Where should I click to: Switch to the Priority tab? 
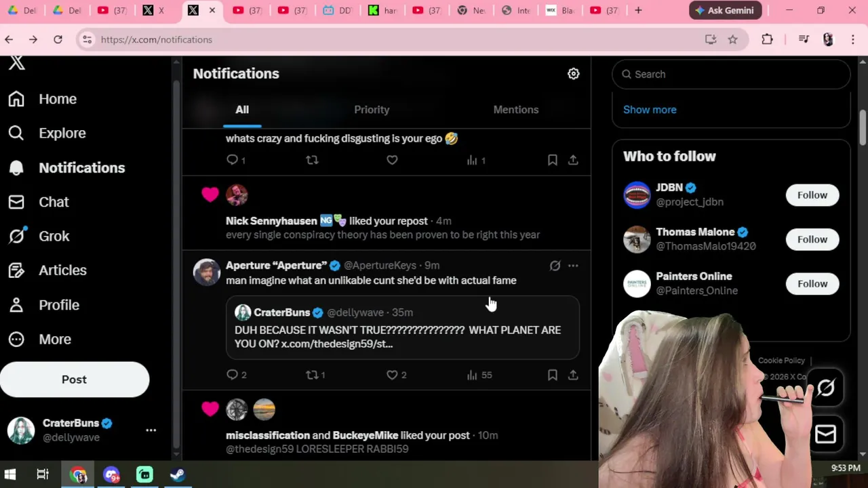[x=372, y=110]
